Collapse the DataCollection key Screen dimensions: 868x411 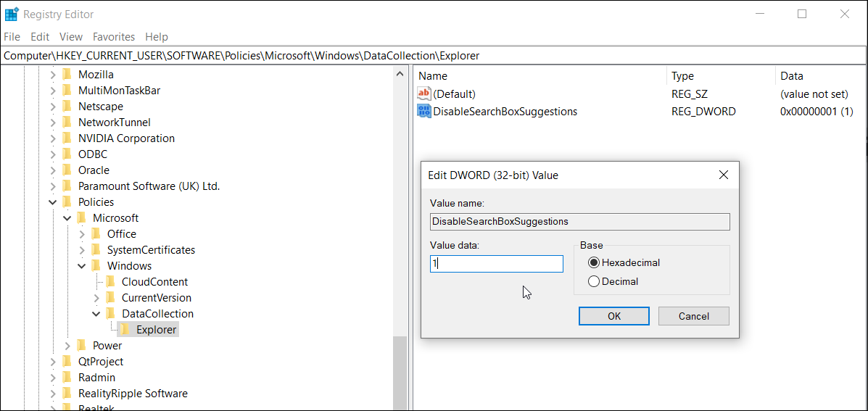(x=96, y=314)
